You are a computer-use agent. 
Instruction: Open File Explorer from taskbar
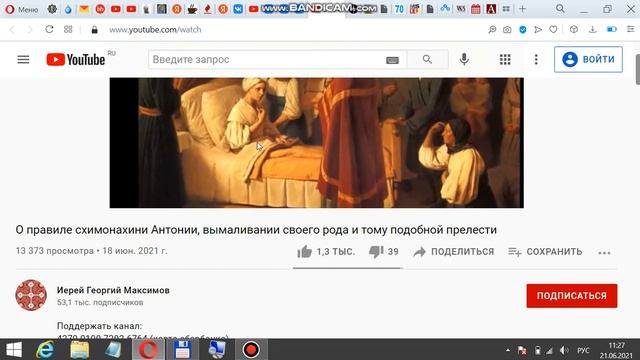(80, 350)
